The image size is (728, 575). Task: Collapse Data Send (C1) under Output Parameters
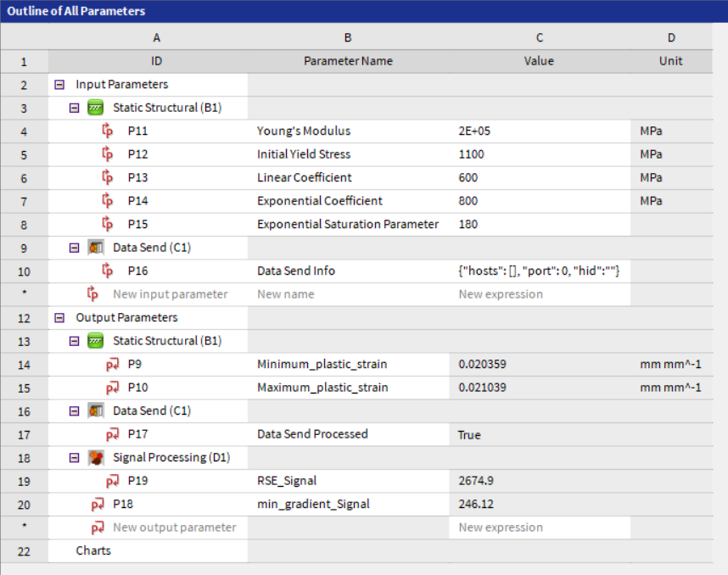[74, 411]
